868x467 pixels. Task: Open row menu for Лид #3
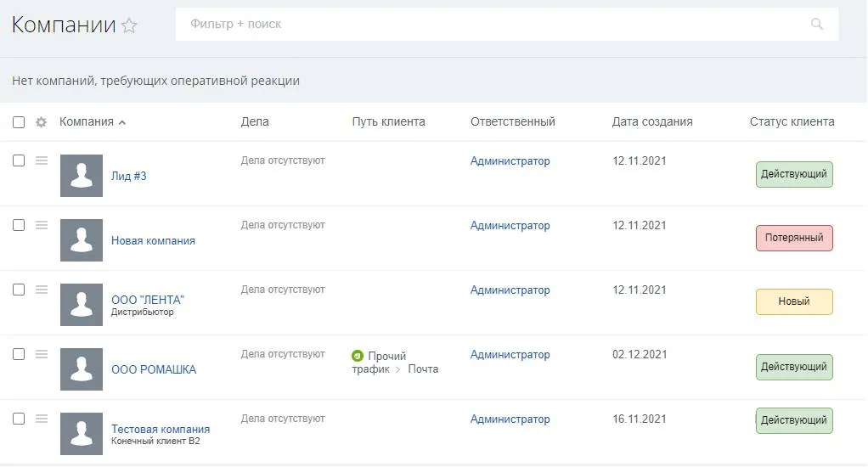[42, 160]
